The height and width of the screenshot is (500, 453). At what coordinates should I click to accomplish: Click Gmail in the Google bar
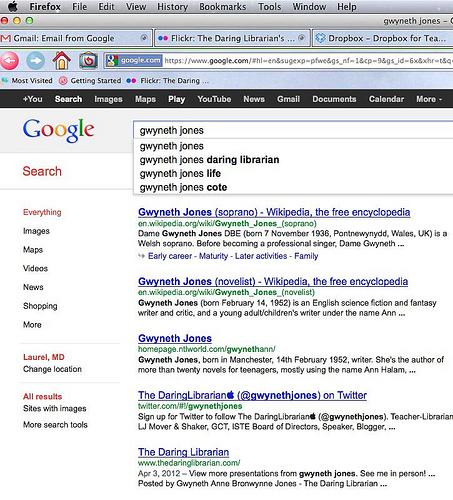[x=288, y=99]
